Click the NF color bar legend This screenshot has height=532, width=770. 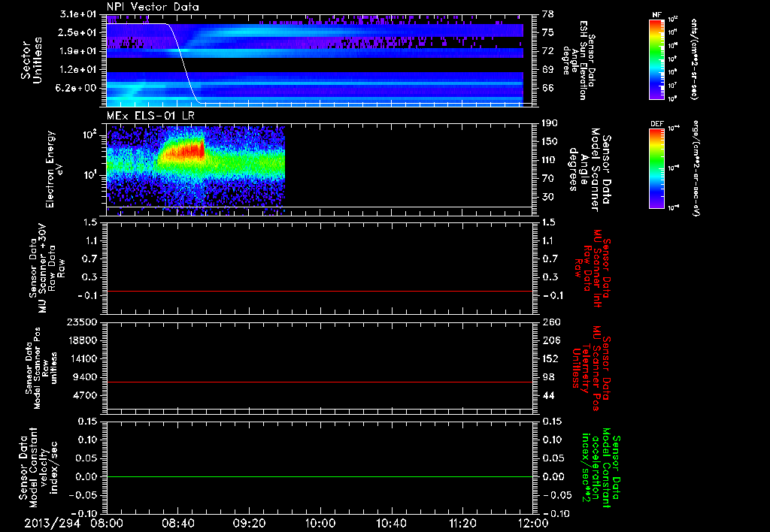pyautogui.click(x=656, y=59)
